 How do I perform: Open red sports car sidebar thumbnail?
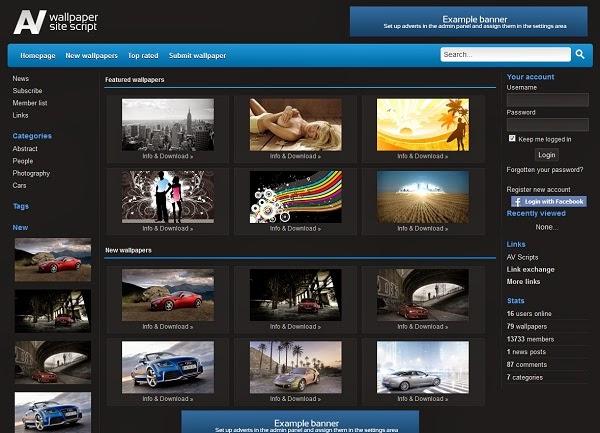[52, 261]
